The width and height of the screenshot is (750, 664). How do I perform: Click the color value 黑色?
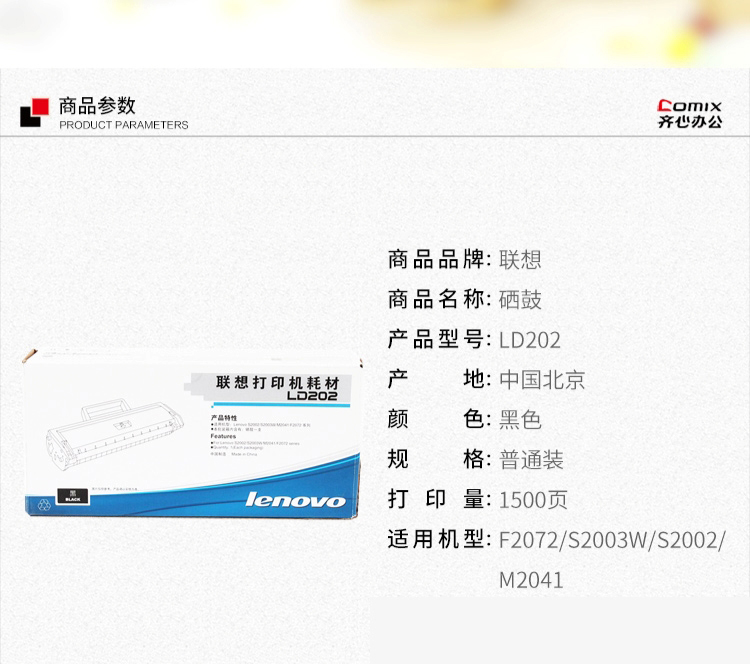(520, 420)
